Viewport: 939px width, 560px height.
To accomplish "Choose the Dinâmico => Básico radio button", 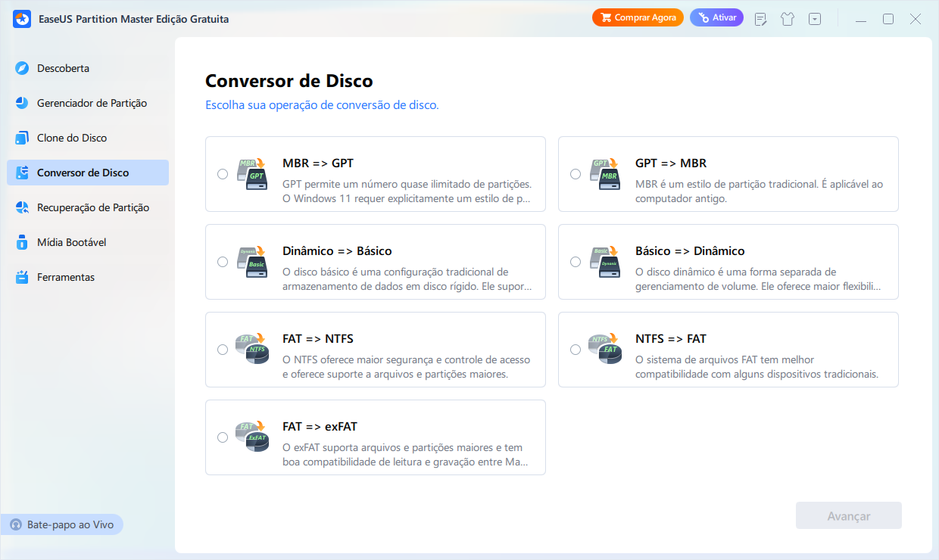I will pos(223,262).
